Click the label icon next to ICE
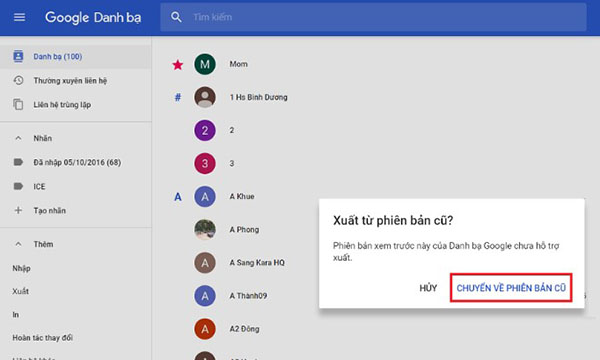 [x=18, y=186]
